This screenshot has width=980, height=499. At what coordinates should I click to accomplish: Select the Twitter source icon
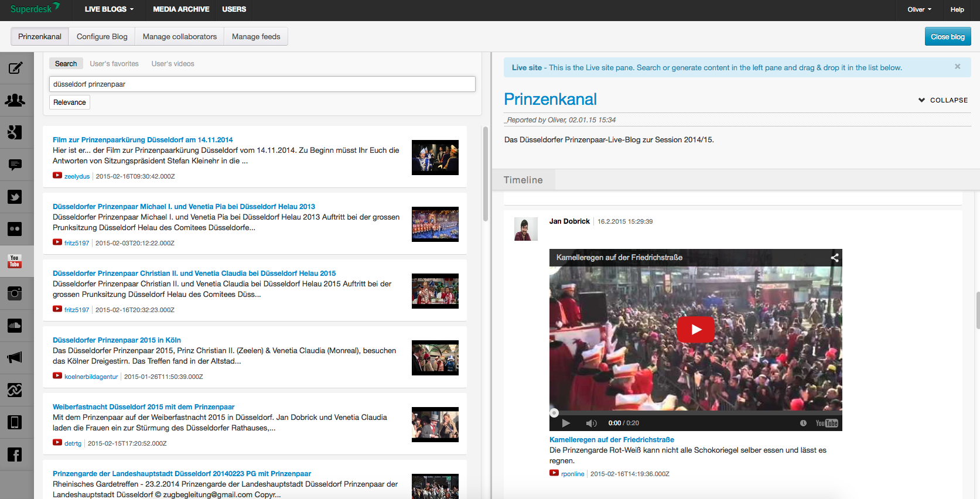click(x=15, y=197)
